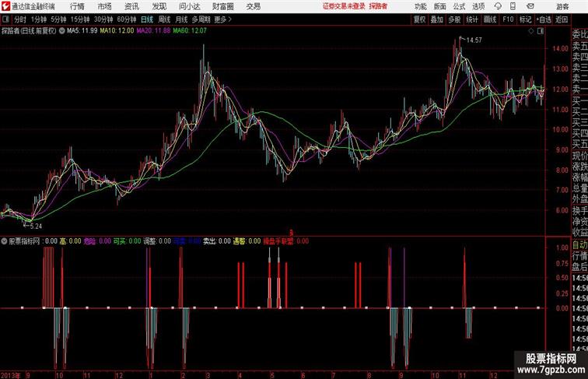
Task: Open the 功能 menu
Action: point(420,6)
